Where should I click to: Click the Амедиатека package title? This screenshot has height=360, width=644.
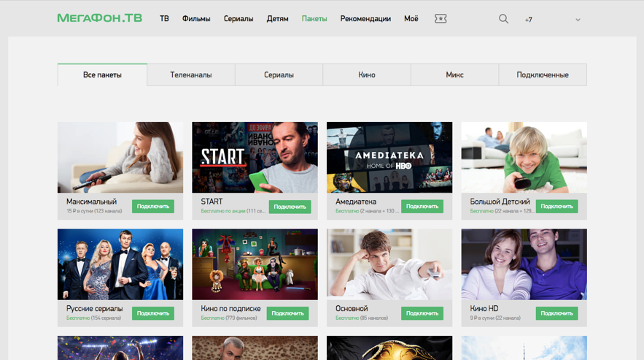tap(356, 202)
